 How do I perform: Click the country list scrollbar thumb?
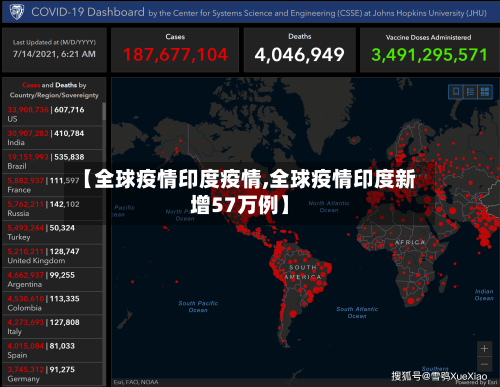(104, 111)
